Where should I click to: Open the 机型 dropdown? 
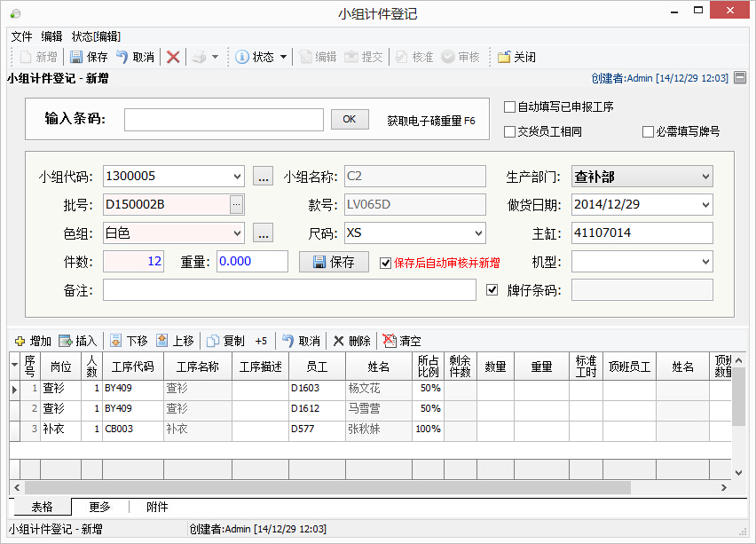[705, 262]
